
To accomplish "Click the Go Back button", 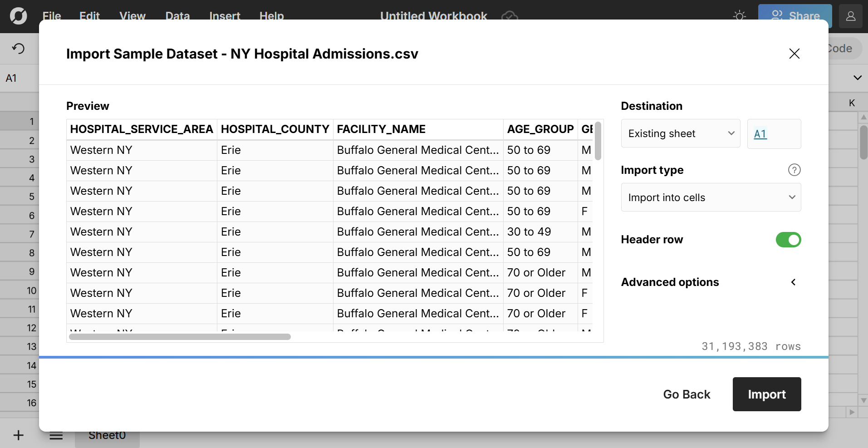I will (x=687, y=394).
